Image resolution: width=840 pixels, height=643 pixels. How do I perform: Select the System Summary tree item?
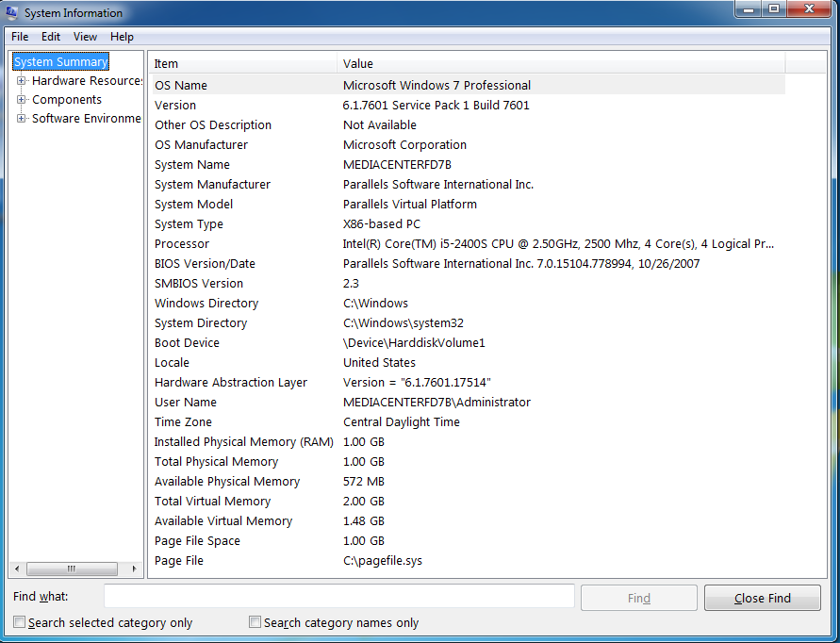click(x=60, y=60)
